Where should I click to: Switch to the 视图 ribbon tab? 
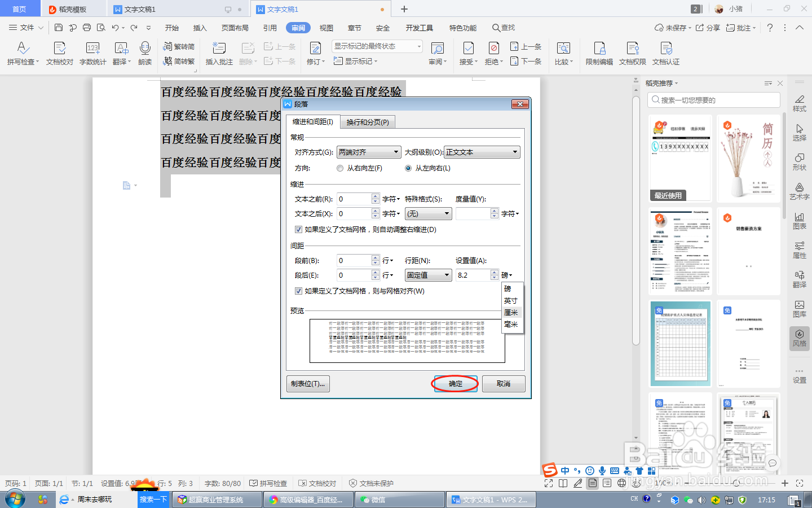[326, 28]
